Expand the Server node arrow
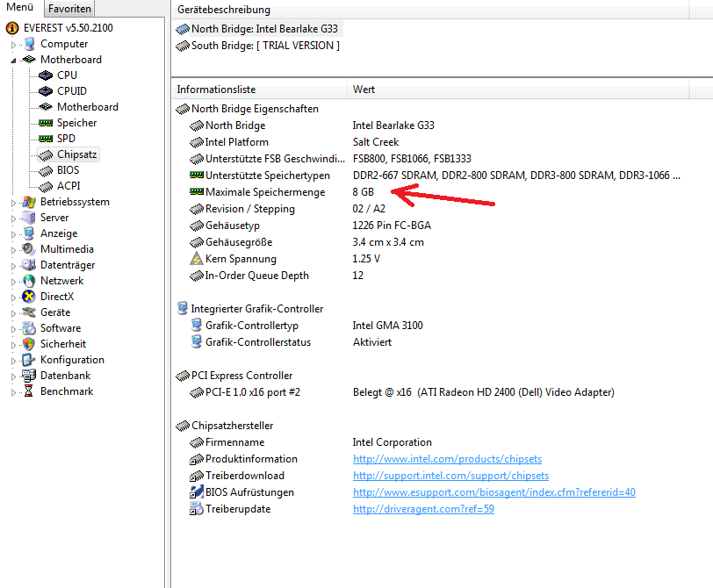Viewport: 713px width, 588px height. [13, 219]
